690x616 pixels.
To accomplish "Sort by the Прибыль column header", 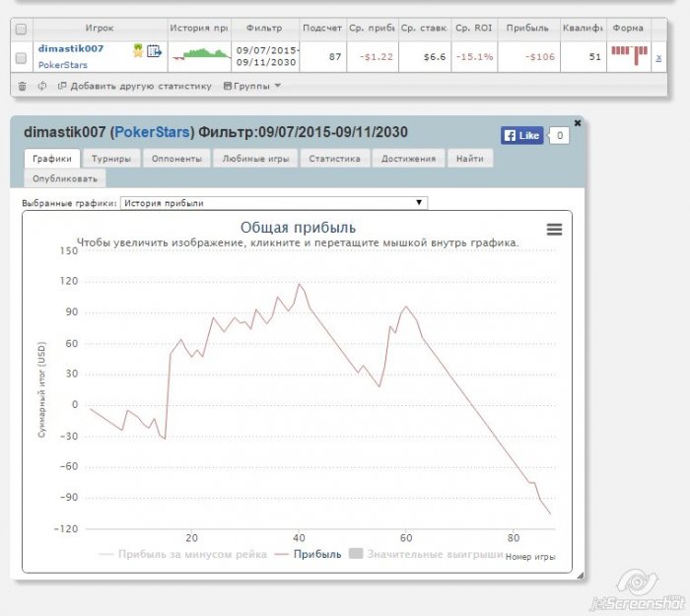I will (x=527, y=28).
